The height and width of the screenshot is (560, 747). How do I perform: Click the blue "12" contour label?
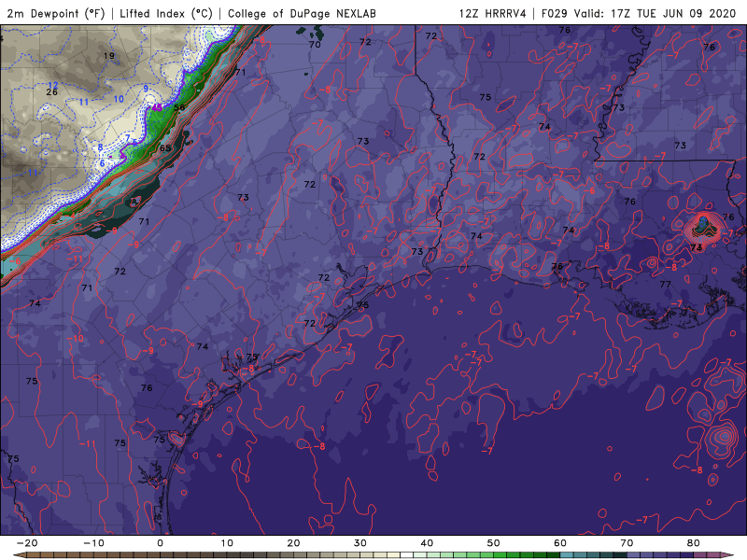(x=53, y=85)
